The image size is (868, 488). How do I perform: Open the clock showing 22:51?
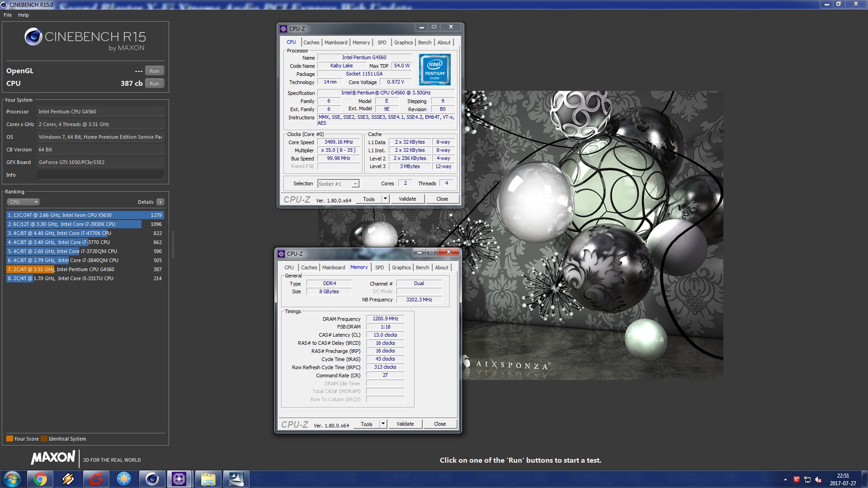coord(843,479)
